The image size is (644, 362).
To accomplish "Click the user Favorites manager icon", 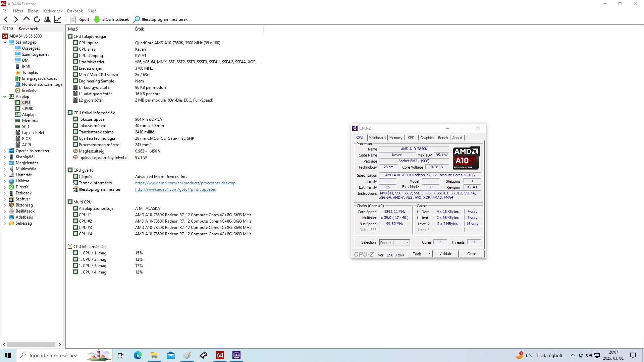I will pyautogui.click(x=47, y=19).
